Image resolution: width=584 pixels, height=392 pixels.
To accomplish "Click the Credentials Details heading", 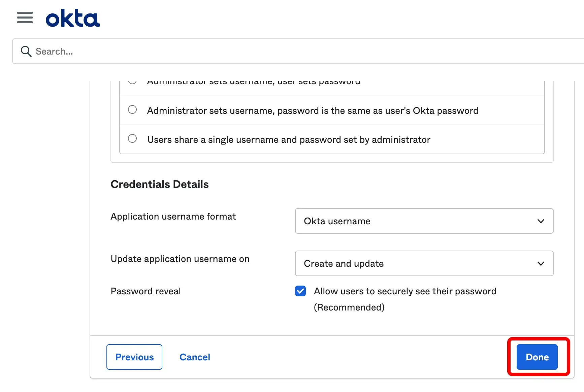I will pos(160,184).
